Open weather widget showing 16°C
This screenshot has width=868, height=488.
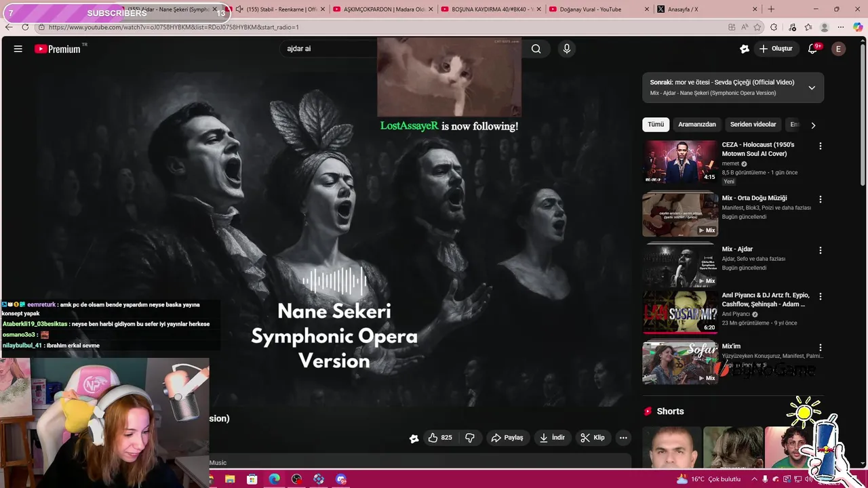709,479
